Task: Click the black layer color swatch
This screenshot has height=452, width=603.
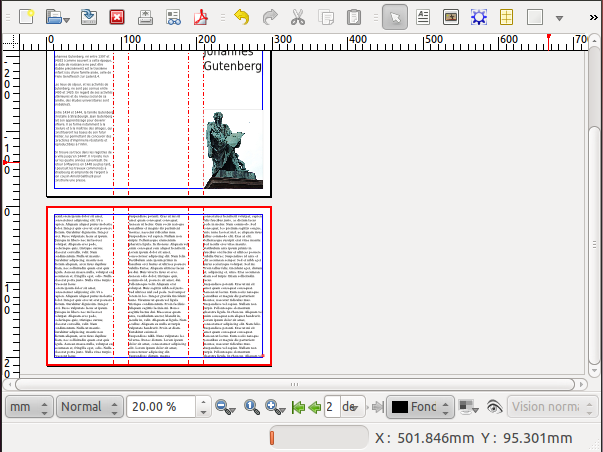Action: tap(399, 407)
